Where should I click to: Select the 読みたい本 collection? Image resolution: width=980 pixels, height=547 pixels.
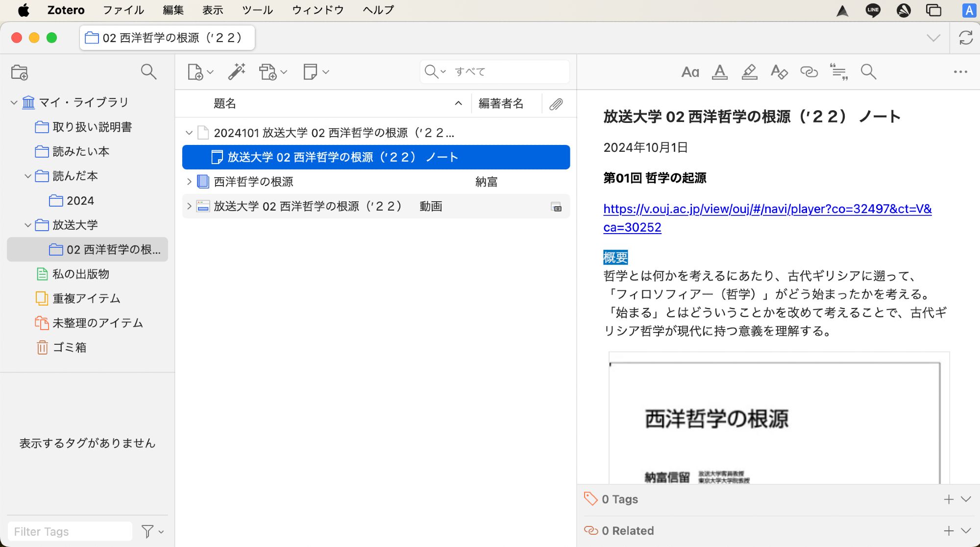(x=87, y=151)
